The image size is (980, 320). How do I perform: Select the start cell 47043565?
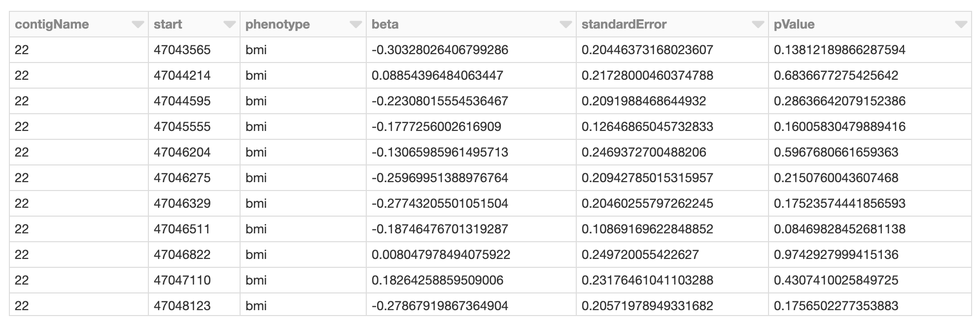(182, 50)
